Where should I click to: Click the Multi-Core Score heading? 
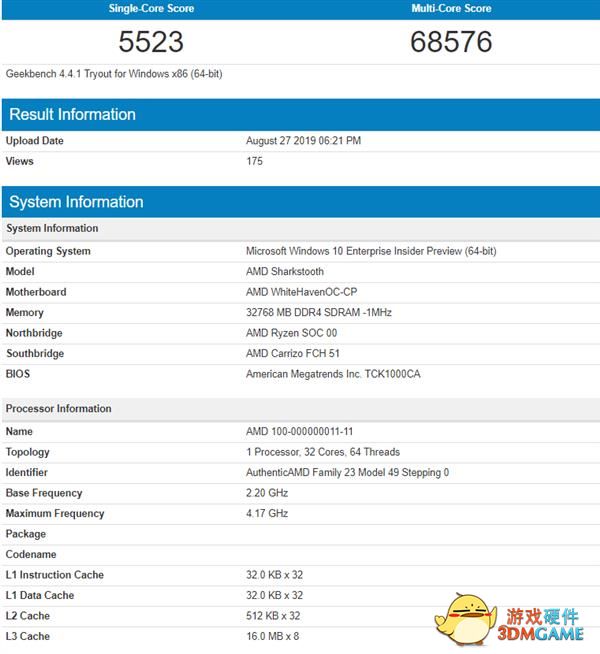[451, 8]
